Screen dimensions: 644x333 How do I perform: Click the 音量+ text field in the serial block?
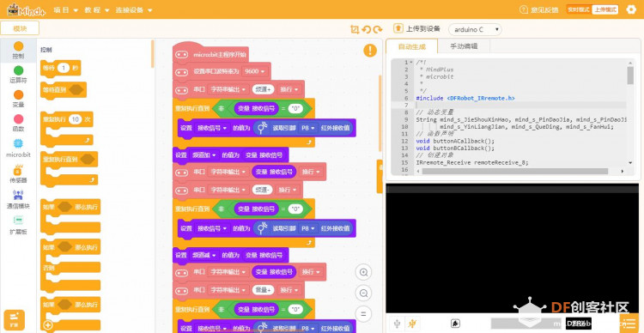263,290
